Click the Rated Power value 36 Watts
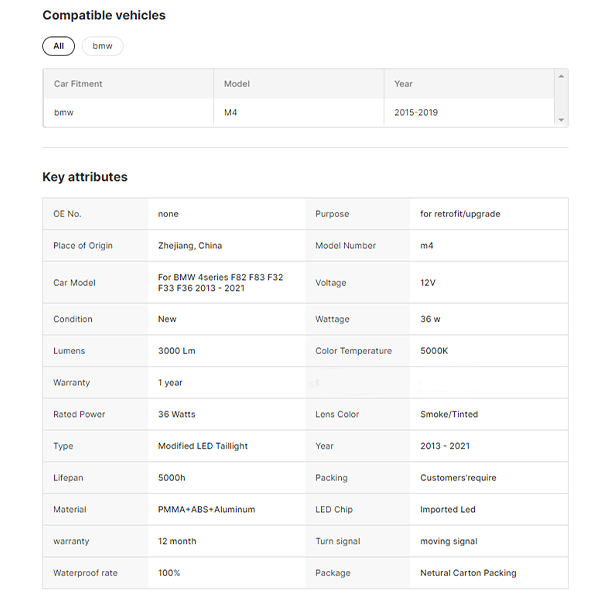Viewport: 600px width, 600px height. [177, 414]
